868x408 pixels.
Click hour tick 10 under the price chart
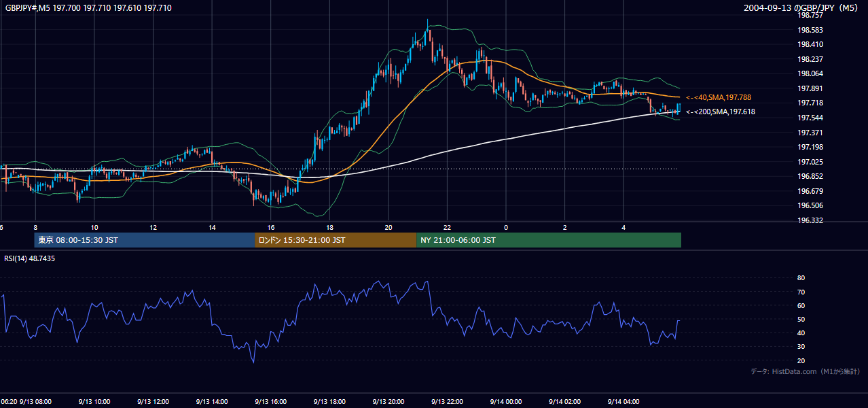coord(94,227)
